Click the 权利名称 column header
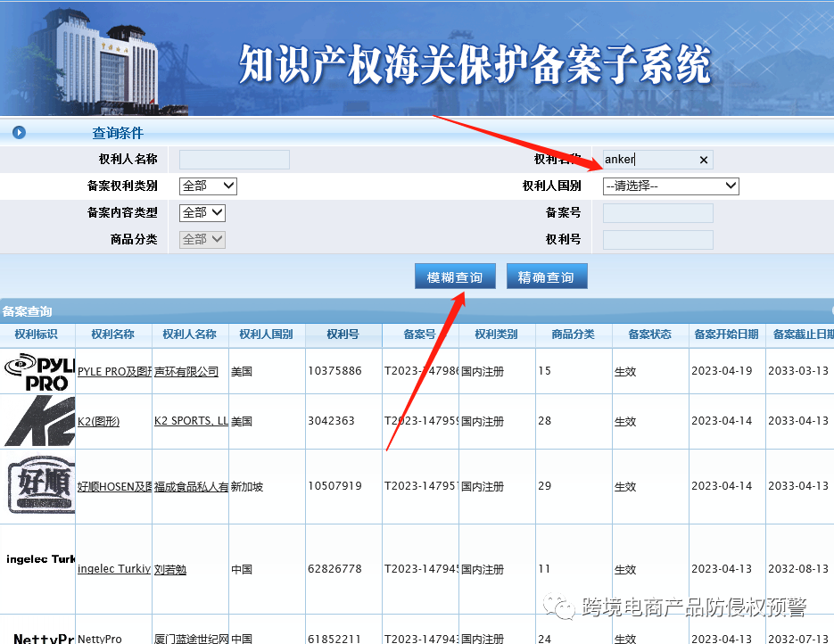This screenshot has width=834, height=644. pyautogui.click(x=112, y=334)
